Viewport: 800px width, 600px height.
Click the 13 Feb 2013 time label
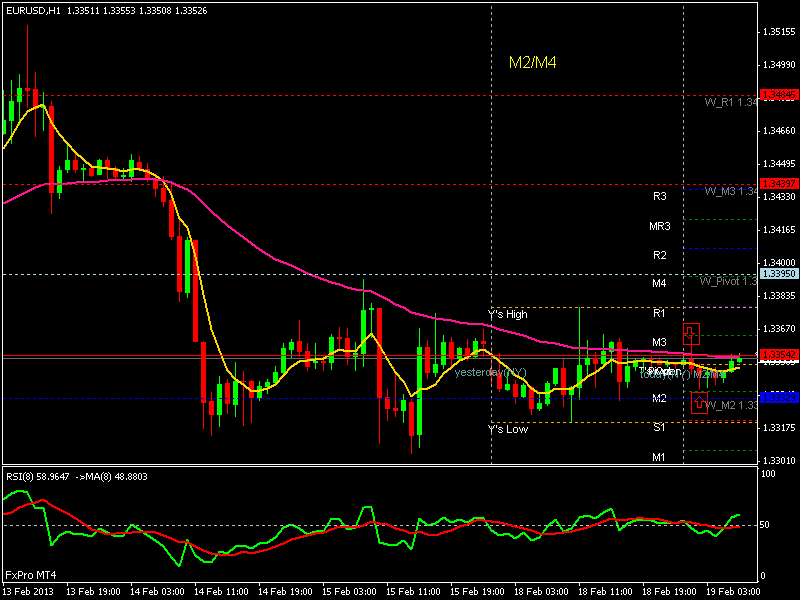(x=28, y=592)
